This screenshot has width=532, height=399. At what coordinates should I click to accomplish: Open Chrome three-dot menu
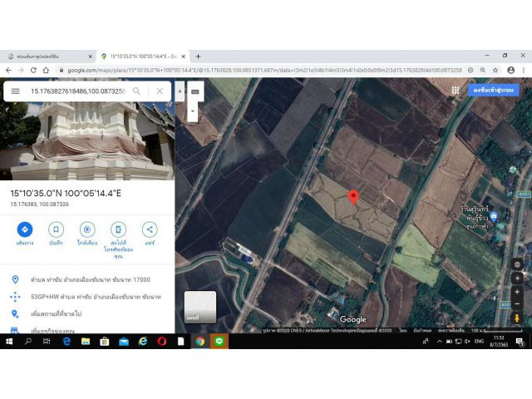[x=524, y=70]
